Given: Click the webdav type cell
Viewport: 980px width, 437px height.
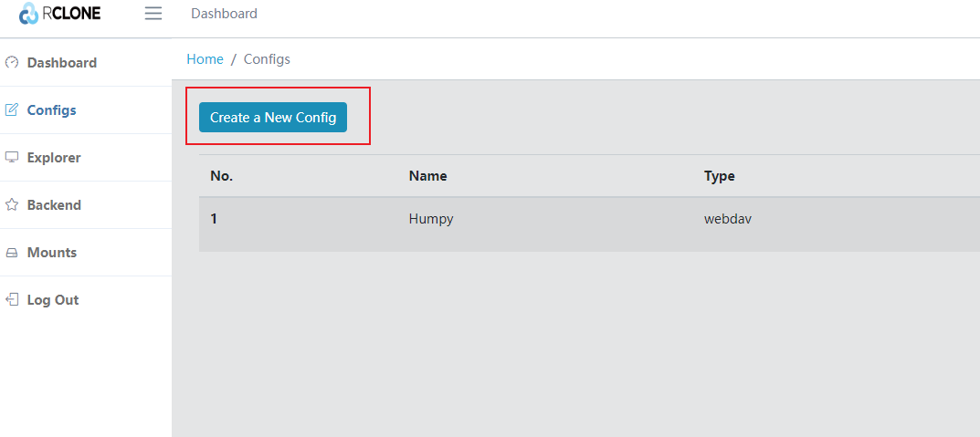Looking at the screenshot, I should [x=727, y=219].
